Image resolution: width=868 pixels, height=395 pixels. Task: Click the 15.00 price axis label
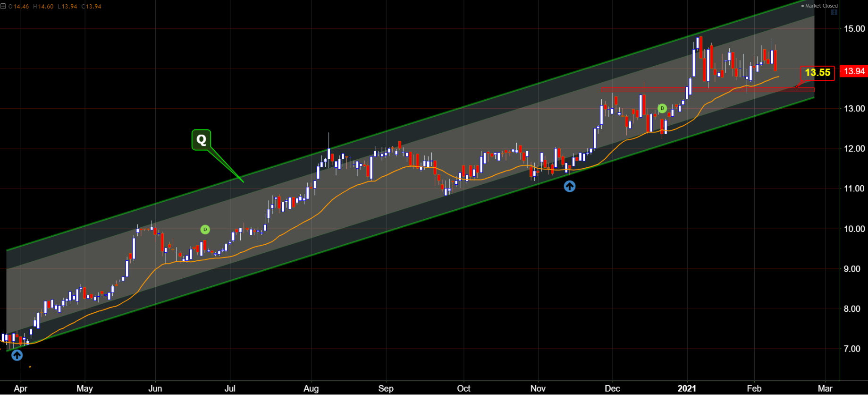tap(854, 29)
